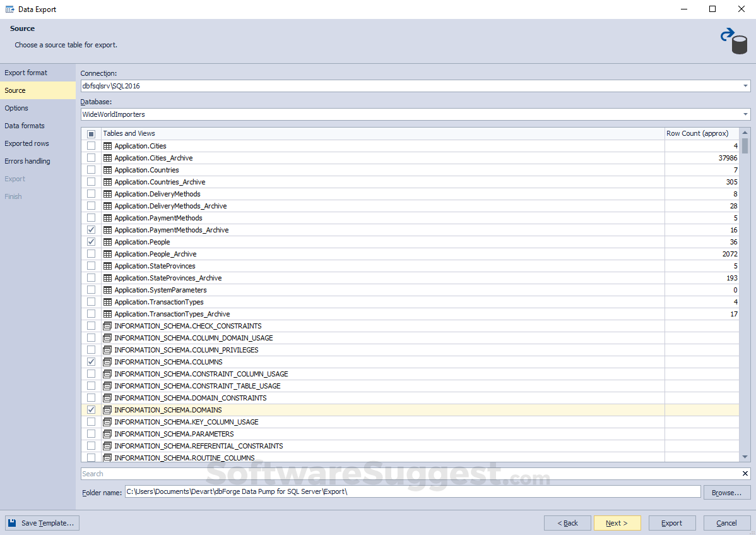Image resolution: width=756 pixels, height=535 pixels.
Task: Click the table icon beside Application.People
Action: tap(107, 241)
